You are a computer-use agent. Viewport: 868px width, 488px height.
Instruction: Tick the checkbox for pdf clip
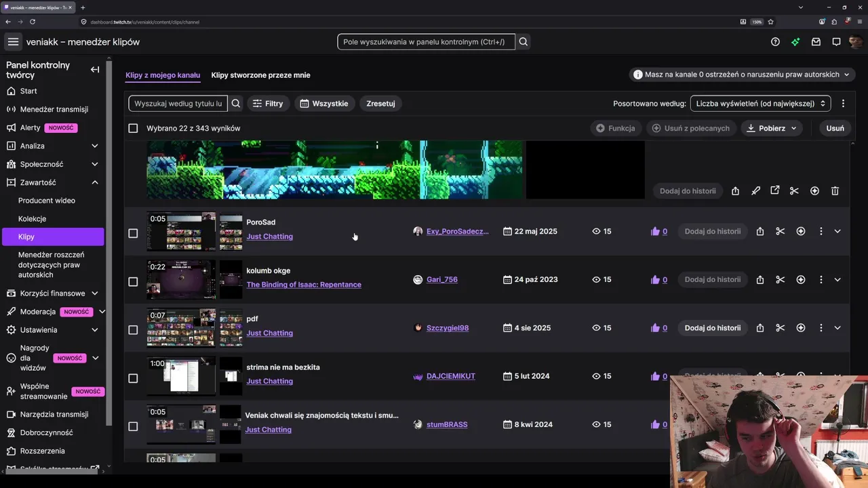(x=133, y=330)
